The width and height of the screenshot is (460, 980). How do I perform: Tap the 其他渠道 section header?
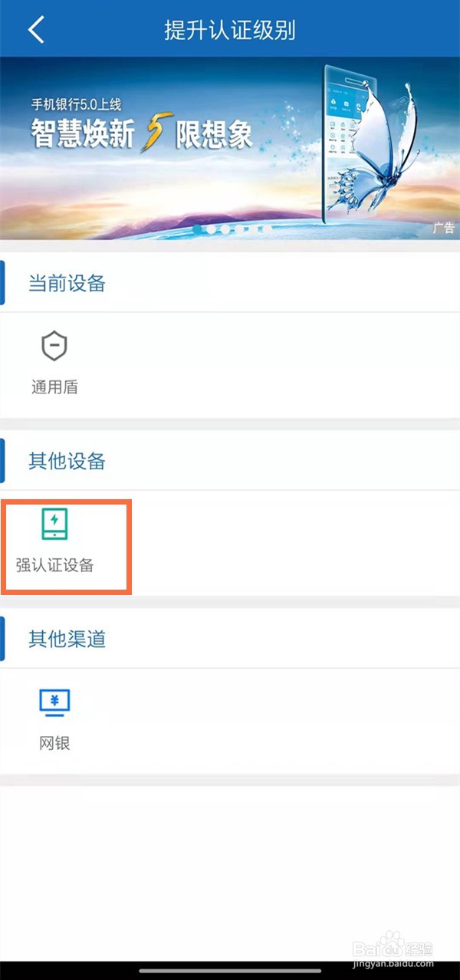(67, 639)
